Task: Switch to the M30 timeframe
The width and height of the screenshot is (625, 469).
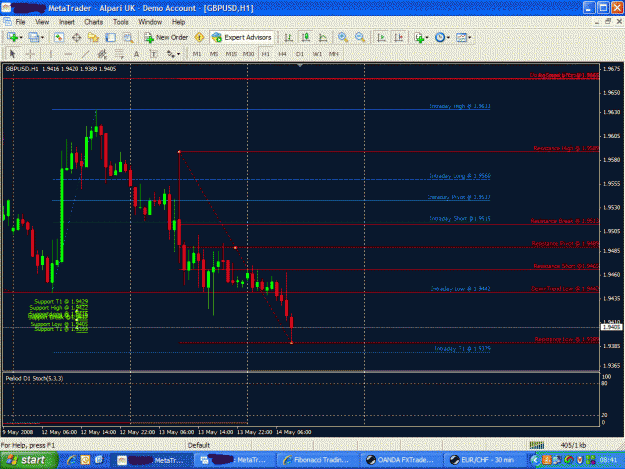Action: (249, 54)
